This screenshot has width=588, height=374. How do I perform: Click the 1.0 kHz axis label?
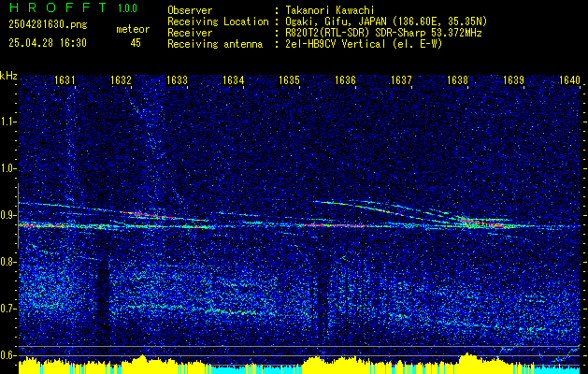point(7,169)
